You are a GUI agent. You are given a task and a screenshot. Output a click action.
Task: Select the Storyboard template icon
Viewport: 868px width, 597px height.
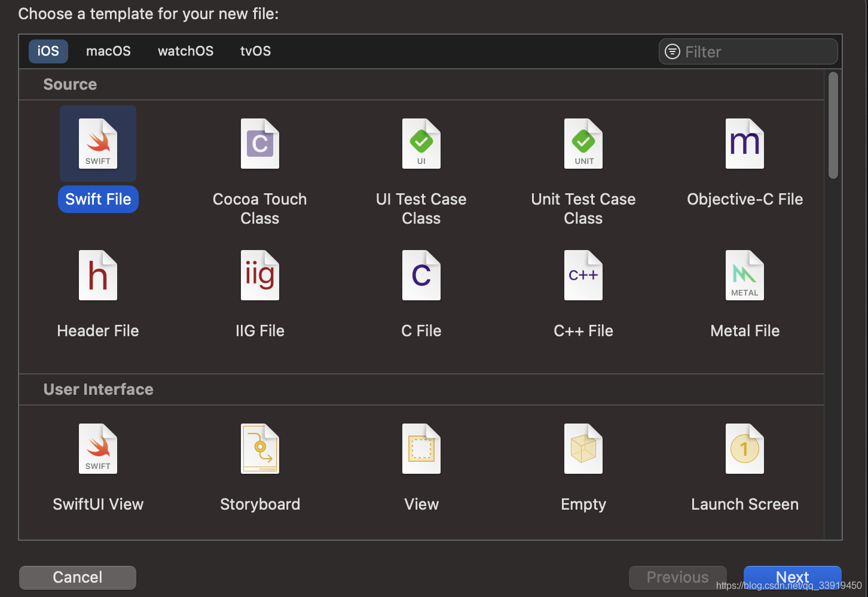click(260, 449)
